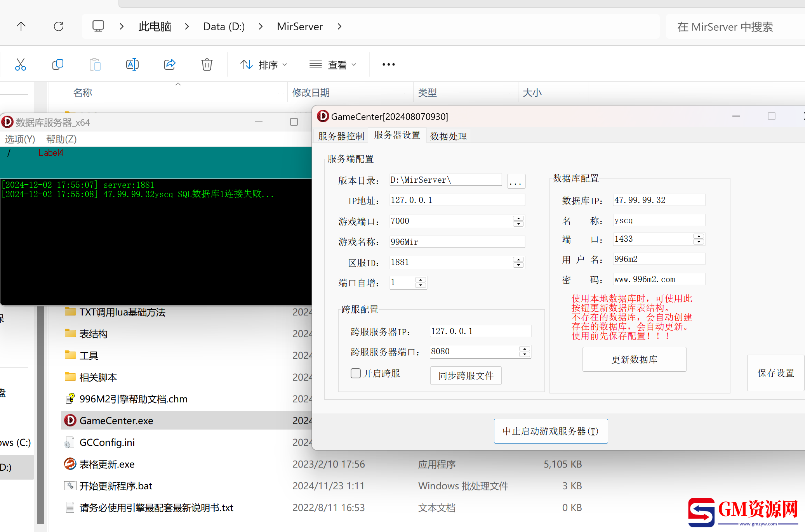Screen dimensions: 805x532
Task: Click the 用户名 996m2 input field
Action: pos(659,259)
